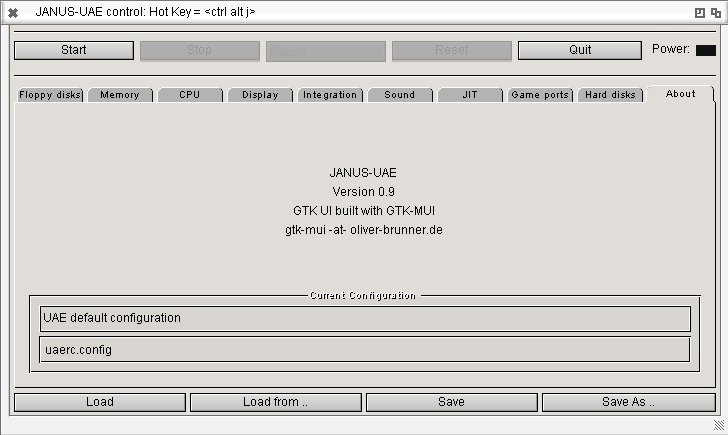Click the Quit button
The image size is (728, 435).
click(580, 50)
